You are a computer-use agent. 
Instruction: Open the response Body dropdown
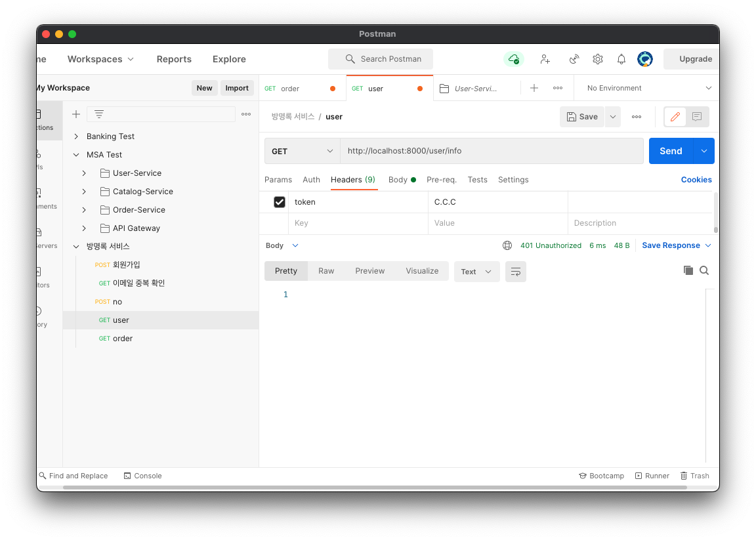click(282, 245)
